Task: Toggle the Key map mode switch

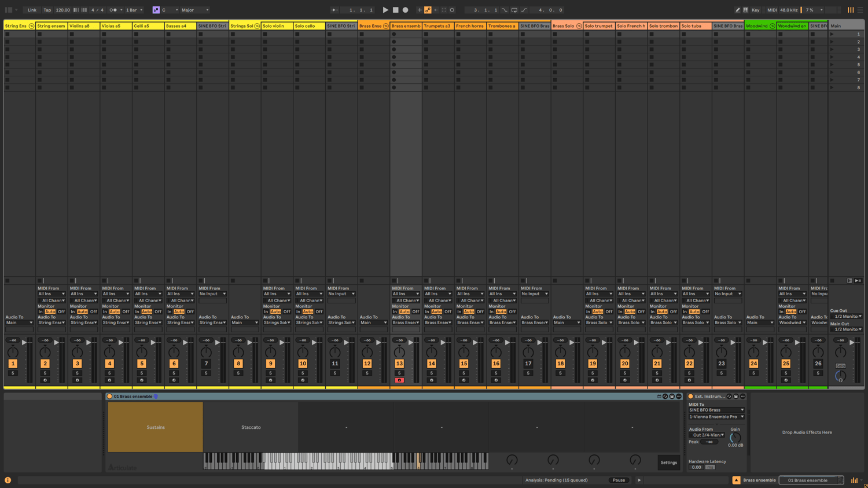Action: pos(755,10)
